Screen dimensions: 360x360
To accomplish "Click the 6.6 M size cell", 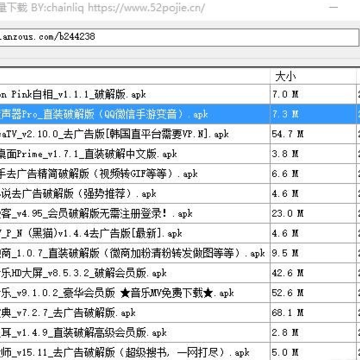I will 313,174.
